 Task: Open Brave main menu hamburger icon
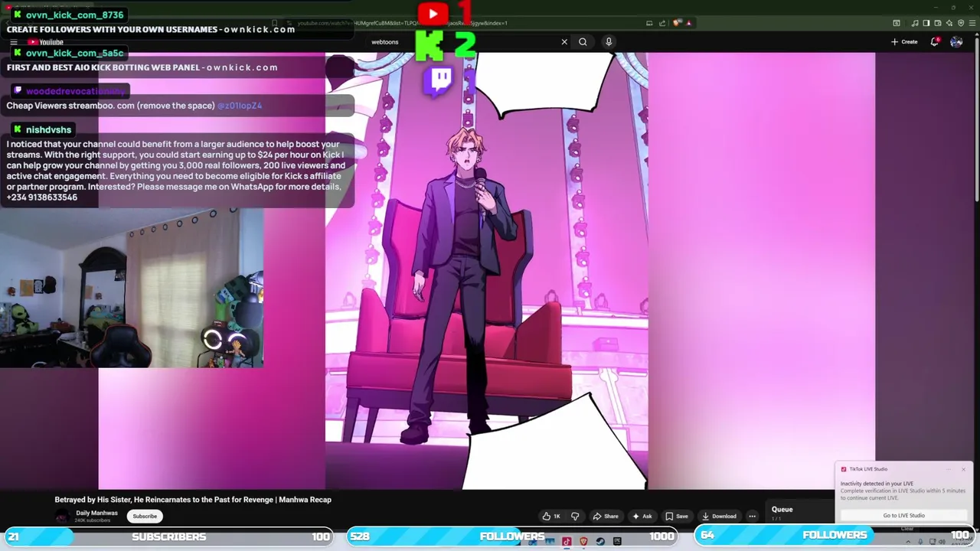[x=972, y=23]
